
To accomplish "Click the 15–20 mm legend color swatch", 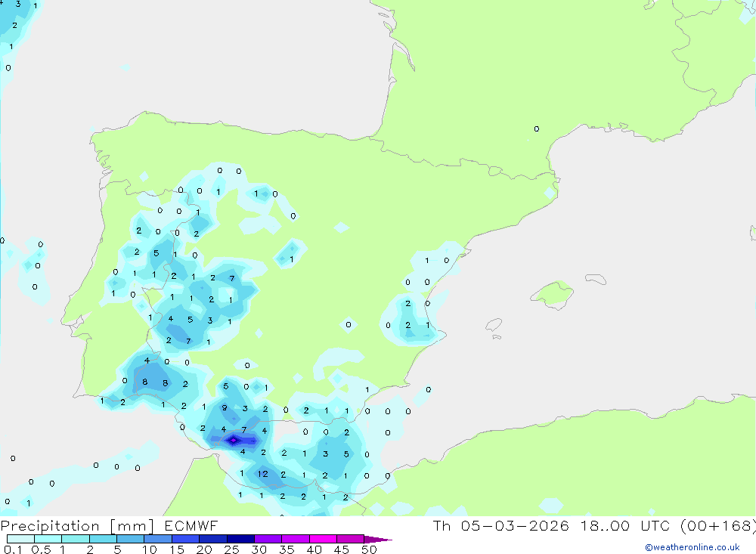I will click(x=186, y=539).
